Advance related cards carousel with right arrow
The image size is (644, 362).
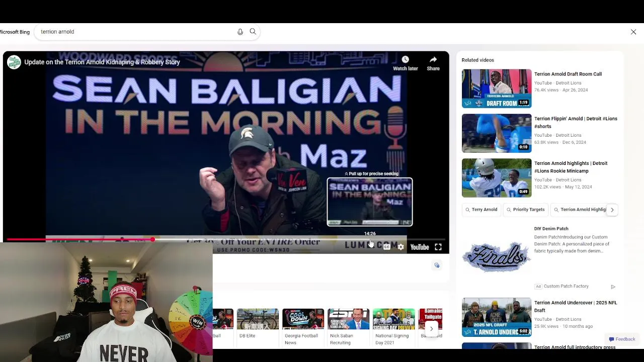pos(431,329)
